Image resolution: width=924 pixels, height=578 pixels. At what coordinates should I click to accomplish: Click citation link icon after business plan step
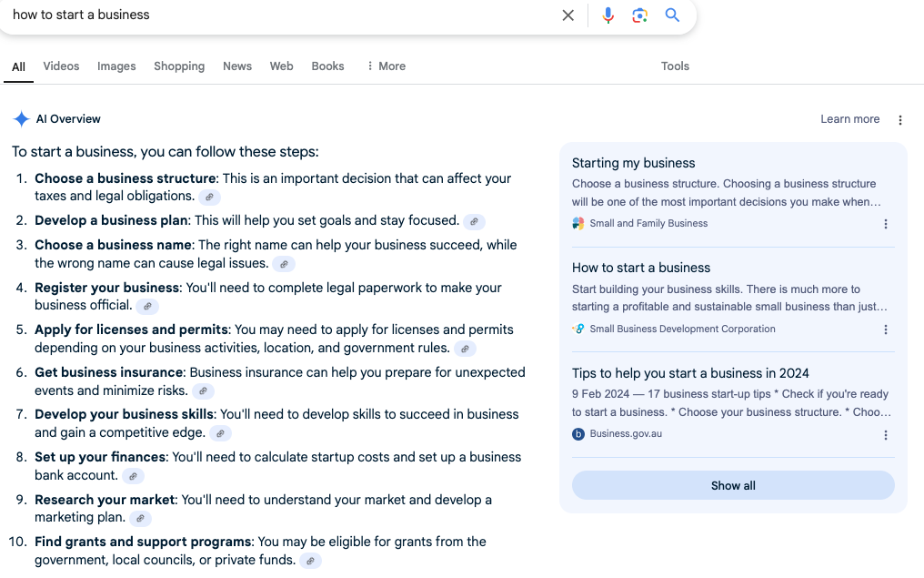pyautogui.click(x=474, y=221)
